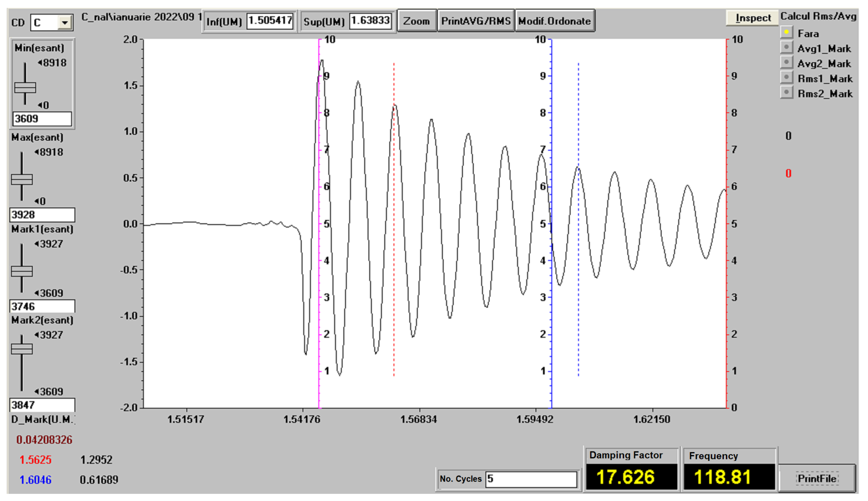Enable the Rms1_Mark radio option
This screenshot has height=501, width=868.
[x=786, y=78]
